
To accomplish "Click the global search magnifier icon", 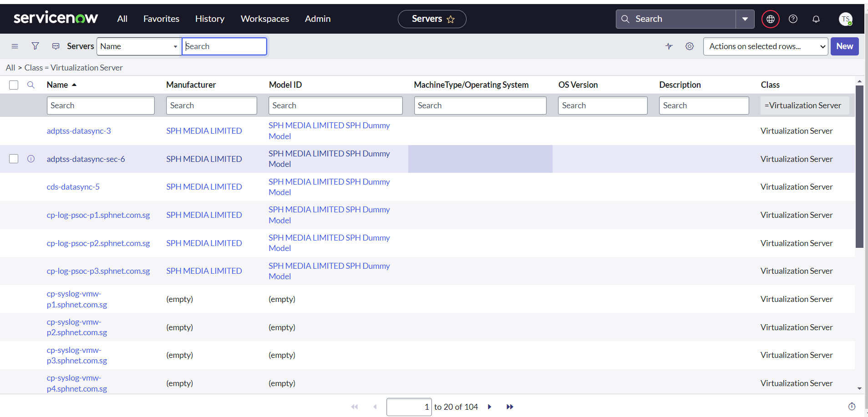I will click(x=625, y=19).
